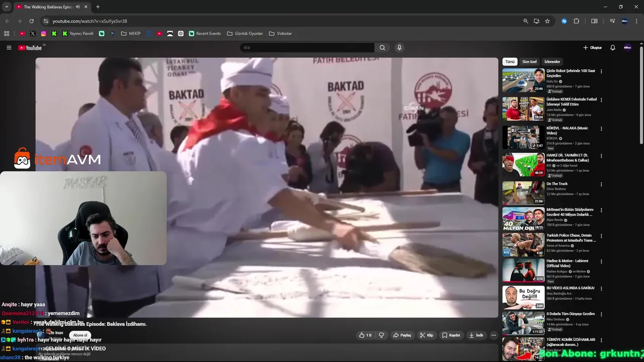
Task: Select the İzlenenler filter chip
Action: (552, 62)
